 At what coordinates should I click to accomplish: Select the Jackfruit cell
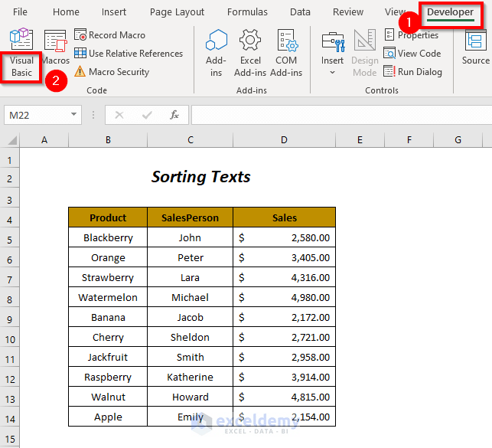[x=108, y=357]
